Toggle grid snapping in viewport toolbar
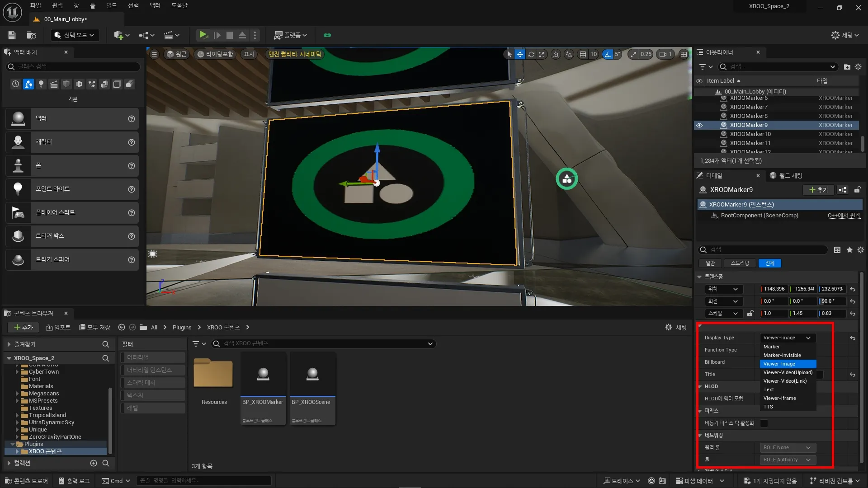 [x=583, y=54]
